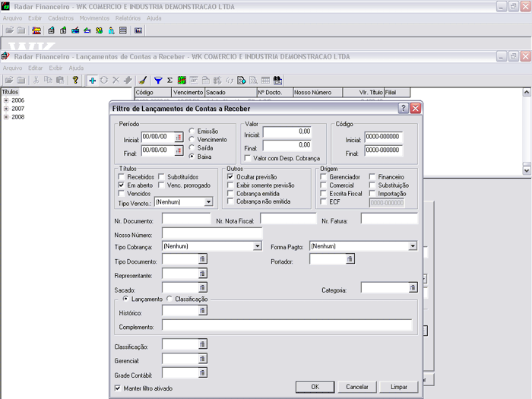The width and height of the screenshot is (532, 399).
Task: Click the lookup icon beside Portador field
Action: (x=350, y=259)
